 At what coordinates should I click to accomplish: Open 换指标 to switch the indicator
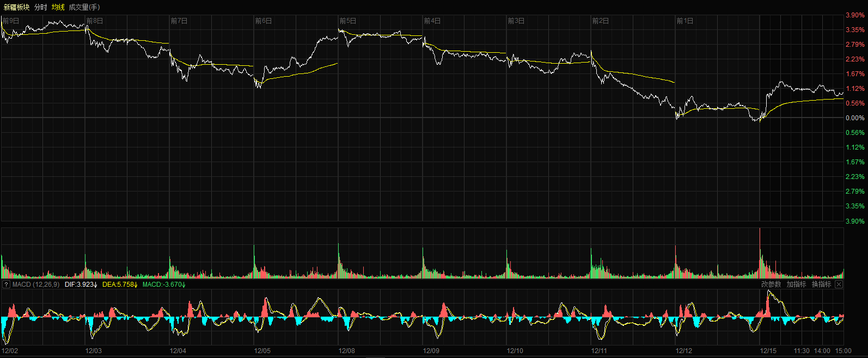click(821, 285)
